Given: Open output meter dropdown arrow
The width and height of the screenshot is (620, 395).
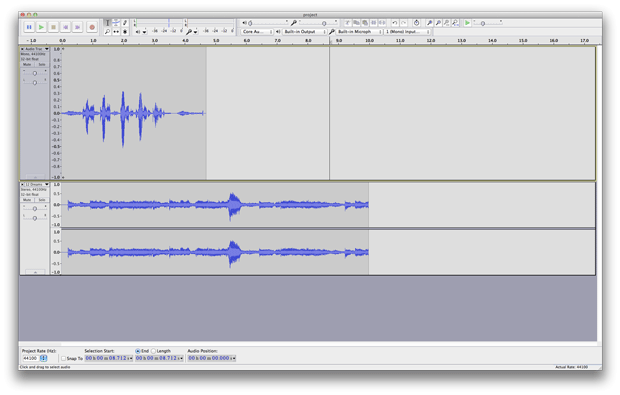Looking at the screenshot, I should (144, 32).
